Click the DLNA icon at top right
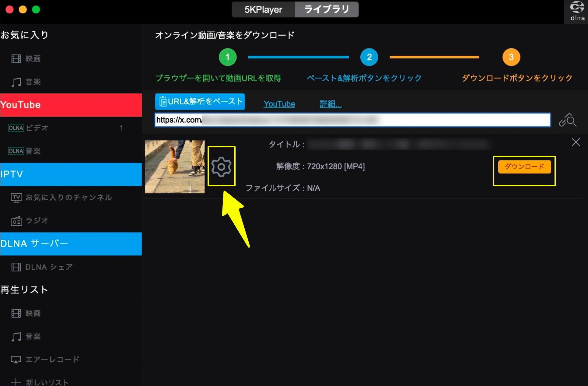 (576, 11)
